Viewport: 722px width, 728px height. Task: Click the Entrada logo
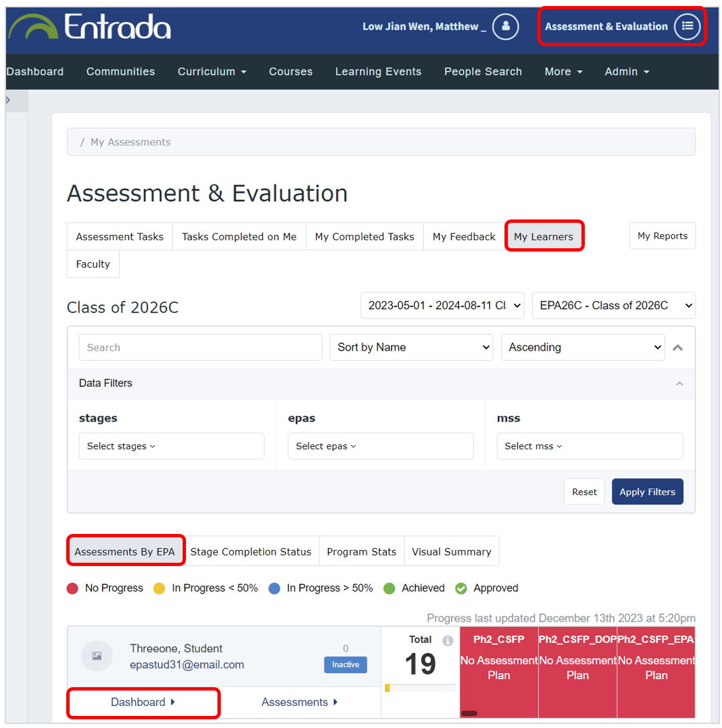[x=90, y=27]
